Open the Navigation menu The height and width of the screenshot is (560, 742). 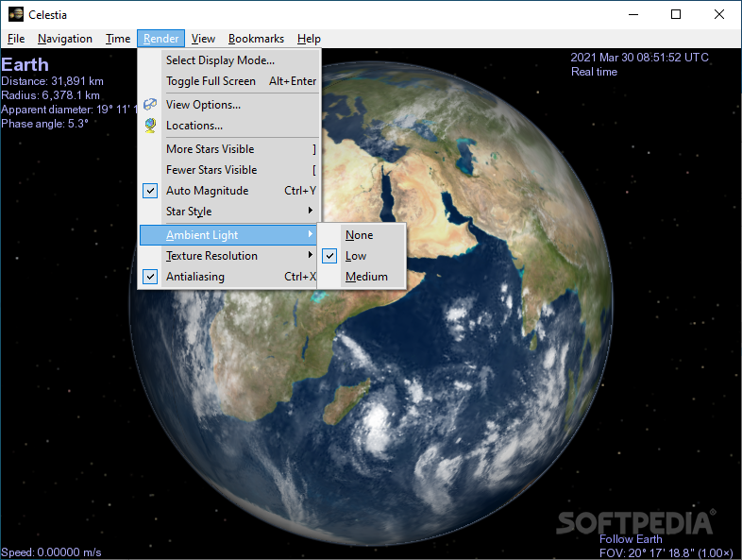click(65, 39)
